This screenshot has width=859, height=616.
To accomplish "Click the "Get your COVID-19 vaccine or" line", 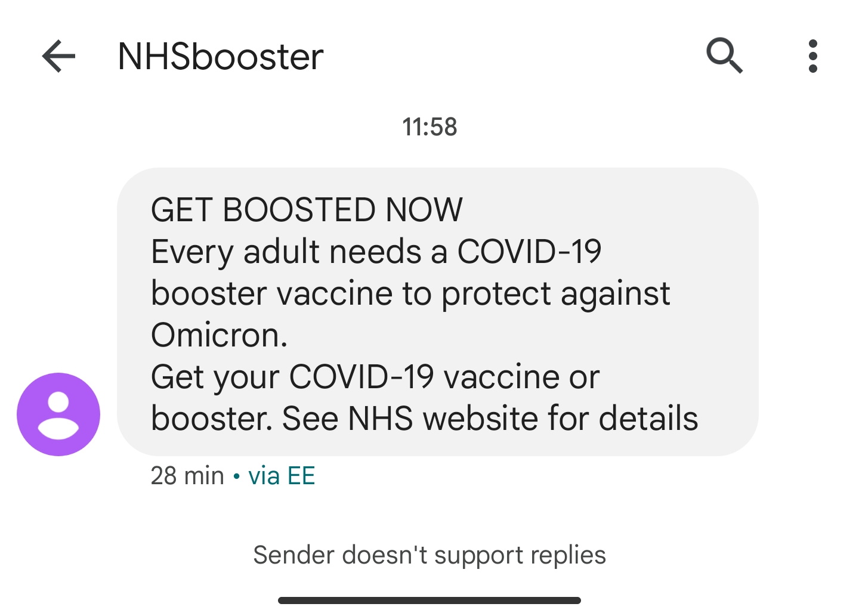I will coord(375,377).
